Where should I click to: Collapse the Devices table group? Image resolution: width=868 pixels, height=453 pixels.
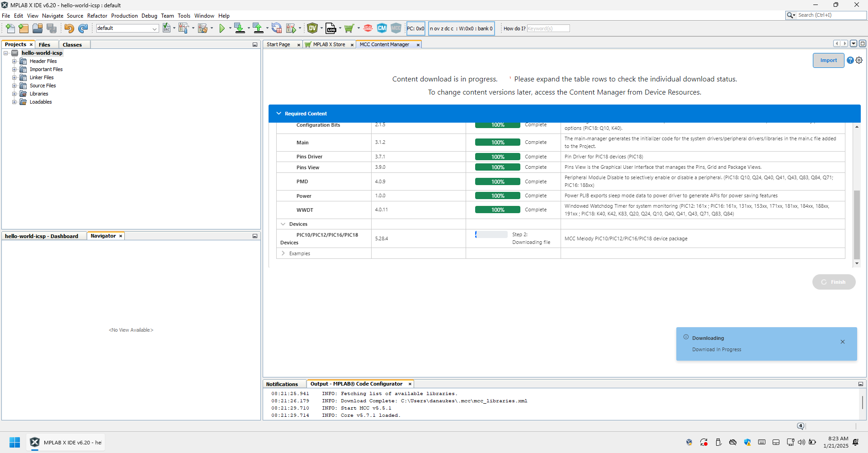click(x=283, y=224)
